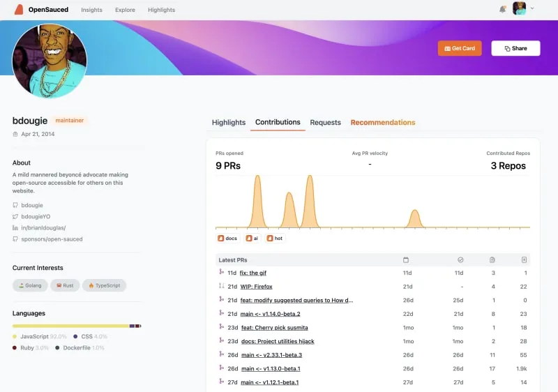The image size is (558, 392).
Task: Switch to the Highlights profile tab
Action: click(x=229, y=122)
